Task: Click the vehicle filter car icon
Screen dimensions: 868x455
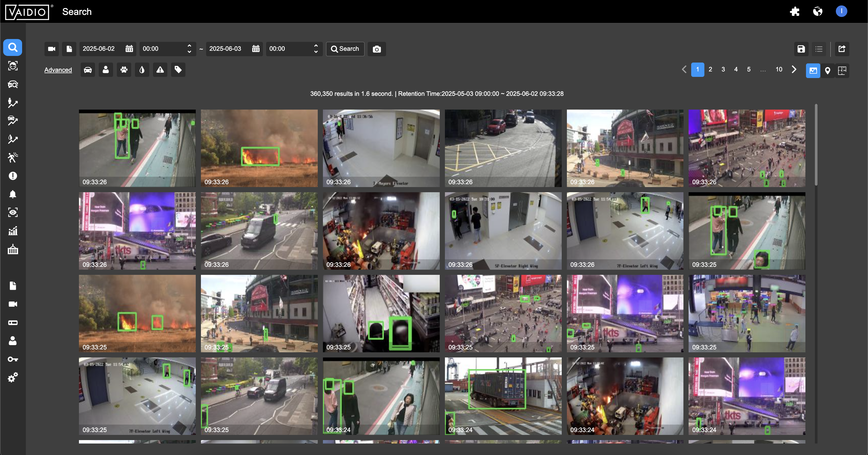Action: tap(88, 70)
